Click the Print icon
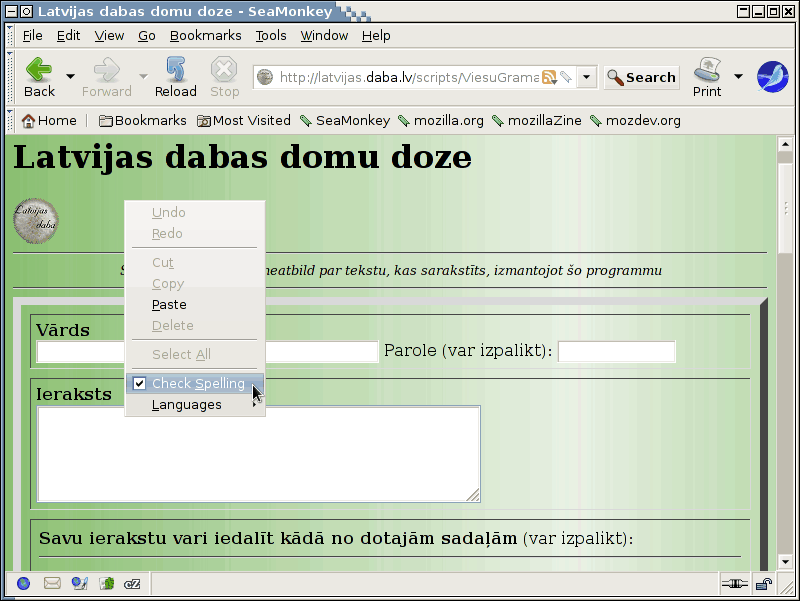This screenshot has width=800, height=601. pos(707,70)
